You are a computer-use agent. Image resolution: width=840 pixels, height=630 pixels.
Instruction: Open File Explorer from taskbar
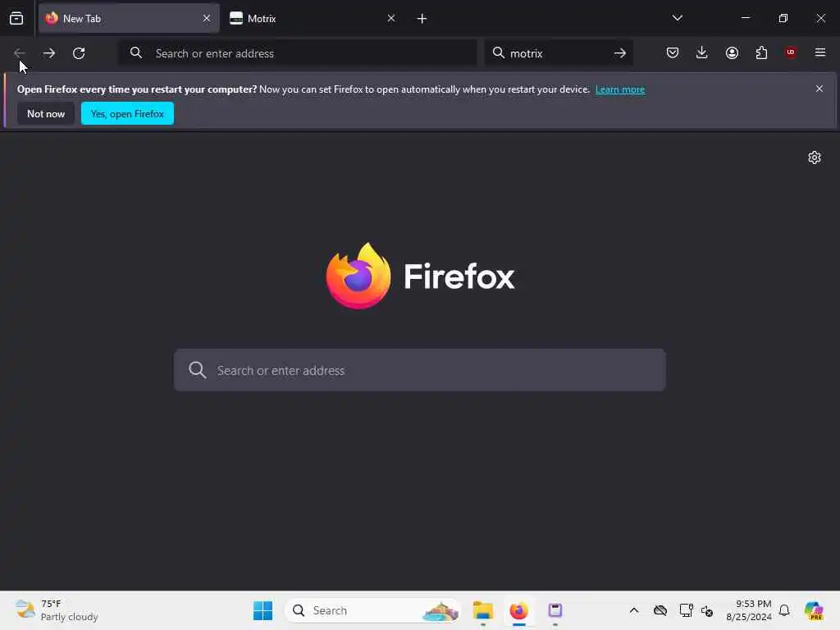tap(482, 610)
